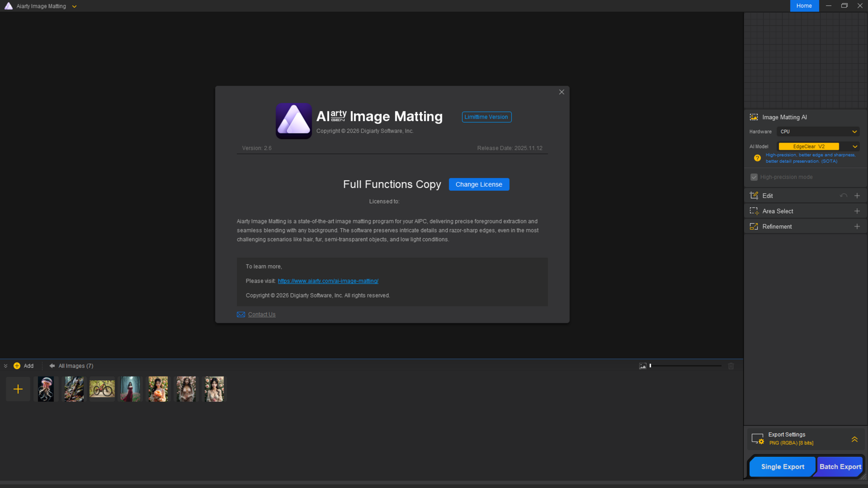The width and height of the screenshot is (868, 488).
Task: Click the Limittime Version badge
Action: coord(486,117)
